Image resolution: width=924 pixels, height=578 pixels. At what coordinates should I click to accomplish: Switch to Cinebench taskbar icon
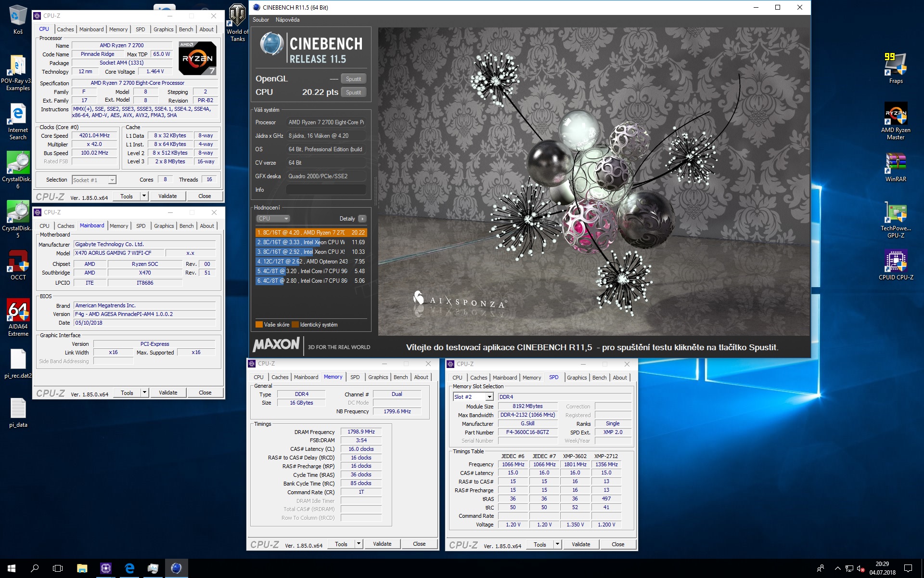(x=177, y=568)
